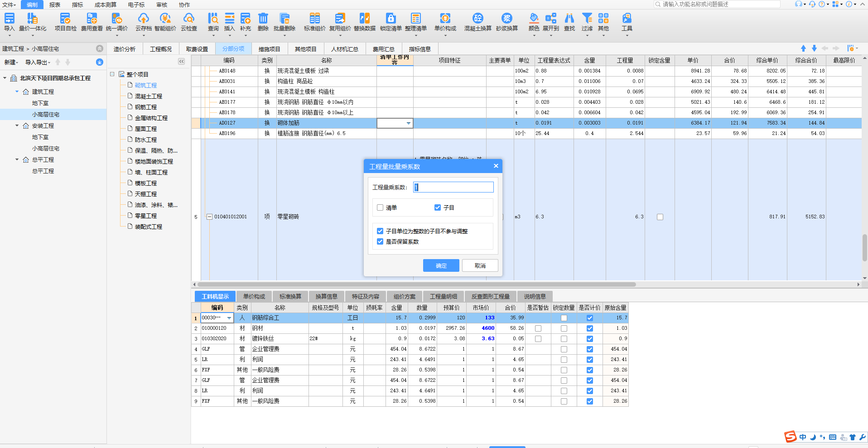Open dropdown in 砌体加筋 row cell
Screen dimensions: 868x448
click(409, 123)
